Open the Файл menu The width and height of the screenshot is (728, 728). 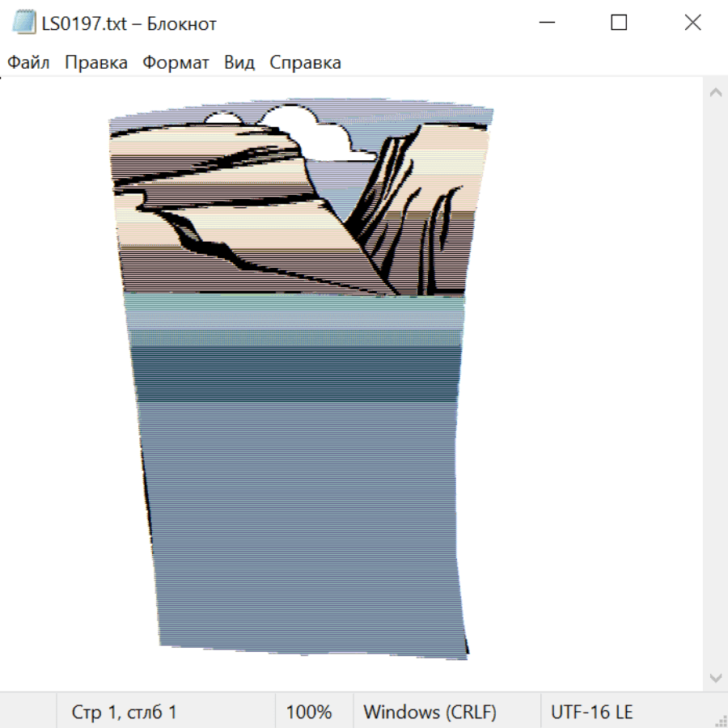click(x=28, y=63)
